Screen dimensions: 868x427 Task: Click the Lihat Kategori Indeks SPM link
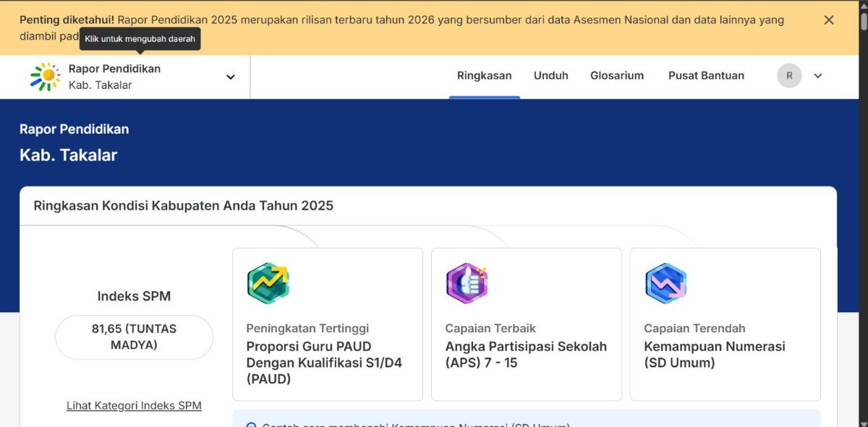coord(134,405)
